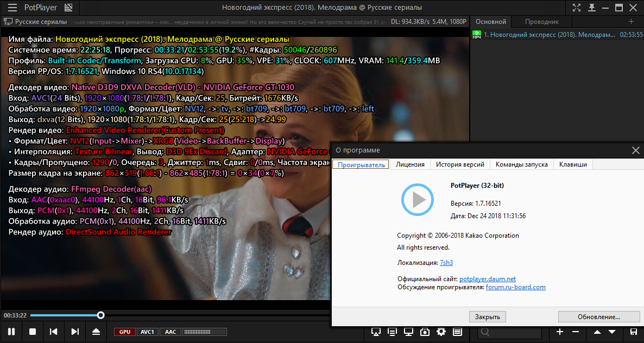644x343 pixels.
Task: Stop video playback
Action: [33, 332]
